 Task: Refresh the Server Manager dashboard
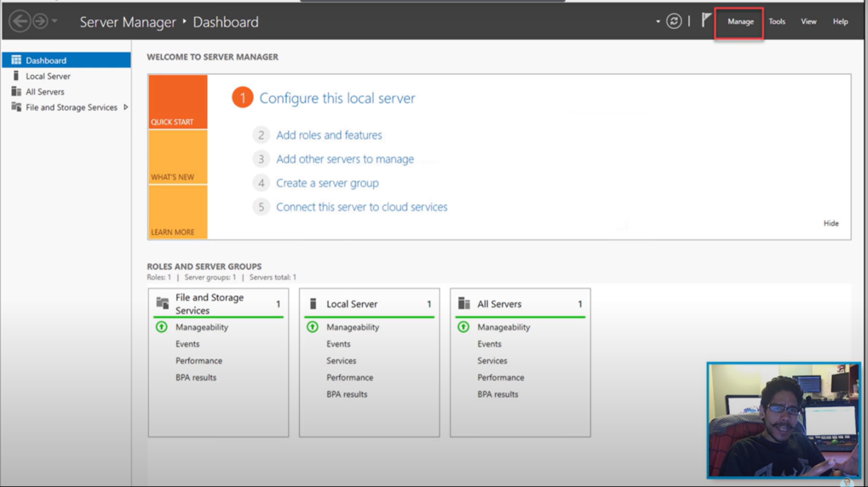pyautogui.click(x=674, y=21)
